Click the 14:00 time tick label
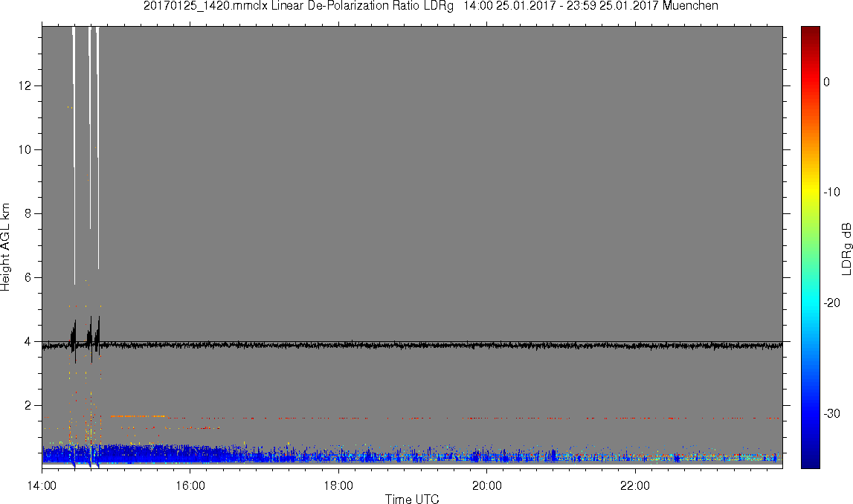Viewport: 853px width, 504px height. coord(42,485)
